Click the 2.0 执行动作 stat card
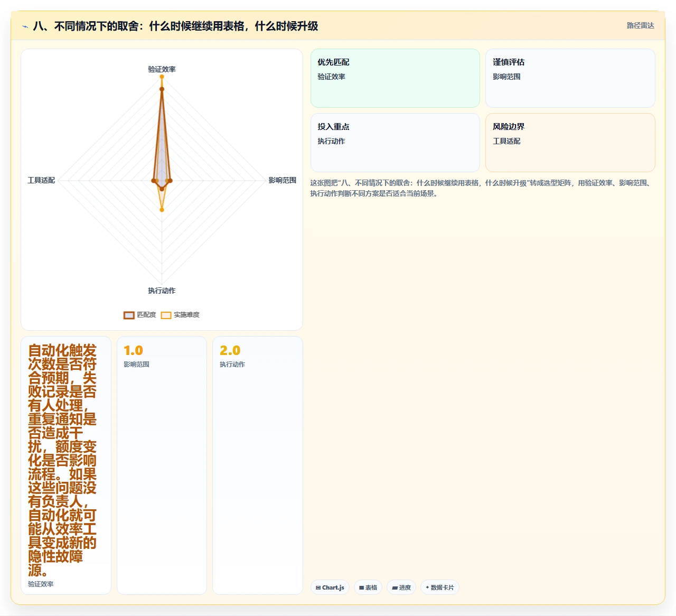Screen dimensions: 676x616 [x=258, y=465]
